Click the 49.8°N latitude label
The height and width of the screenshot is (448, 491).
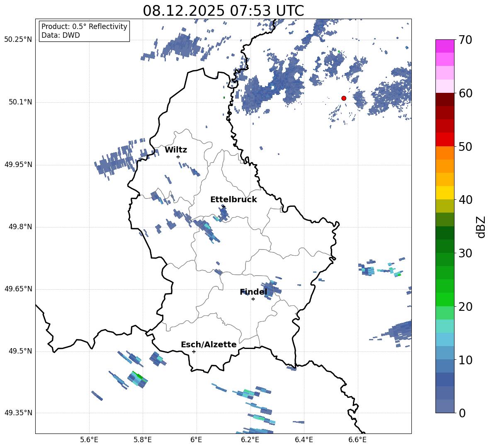[20, 227]
